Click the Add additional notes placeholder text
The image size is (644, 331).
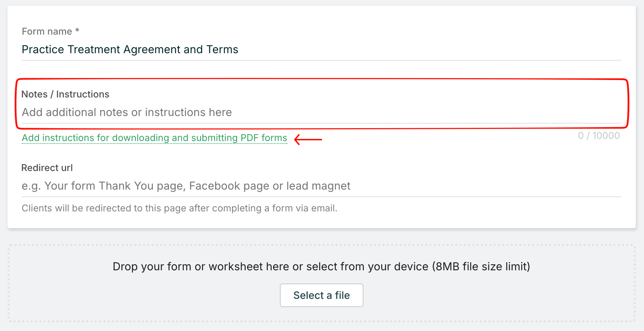click(x=127, y=112)
